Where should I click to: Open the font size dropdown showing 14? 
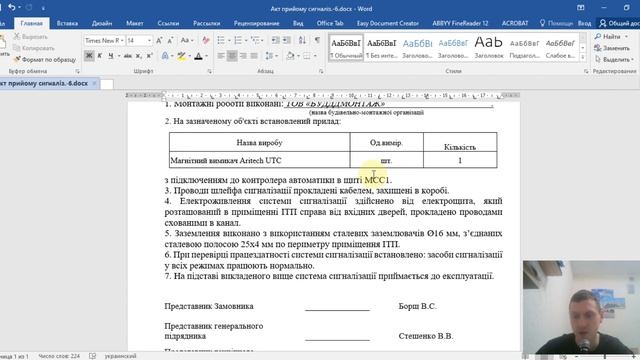[x=149, y=40]
